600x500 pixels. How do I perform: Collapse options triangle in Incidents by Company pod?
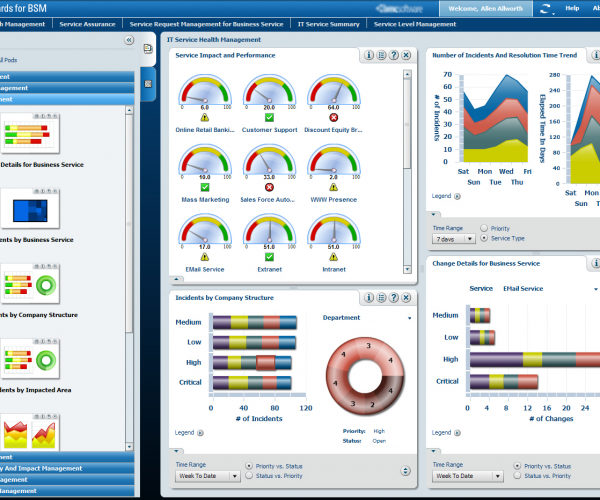[x=176, y=451]
